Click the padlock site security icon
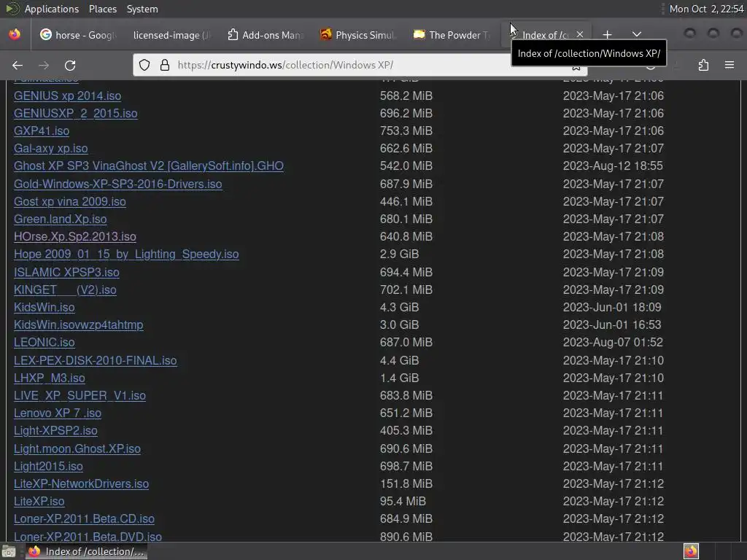This screenshot has height=560, width=747. pos(165,65)
